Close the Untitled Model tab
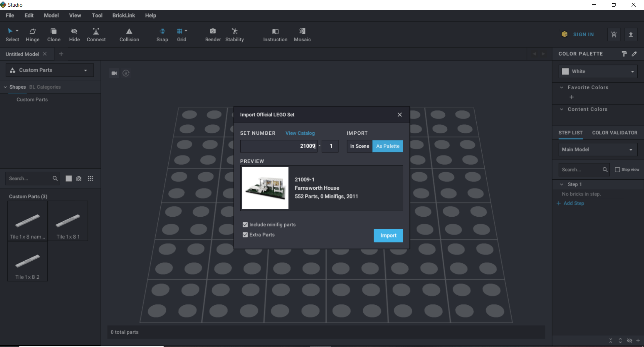 [x=45, y=54]
